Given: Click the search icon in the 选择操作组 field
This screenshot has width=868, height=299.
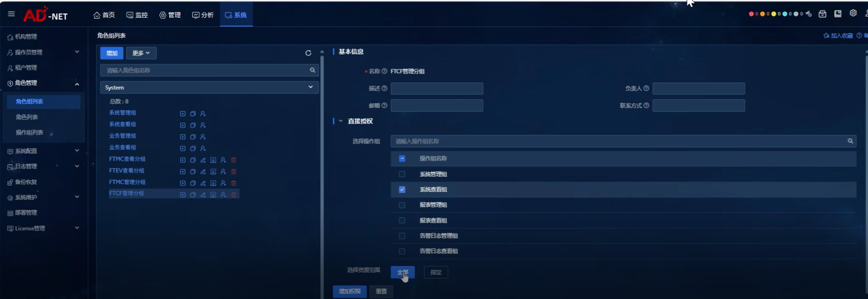Looking at the screenshot, I should [x=850, y=141].
